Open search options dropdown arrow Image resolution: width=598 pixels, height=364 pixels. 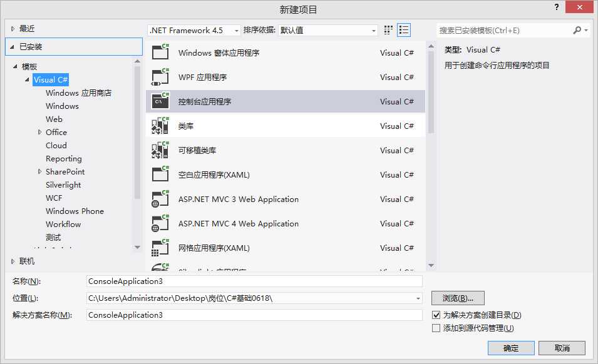(x=586, y=30)
